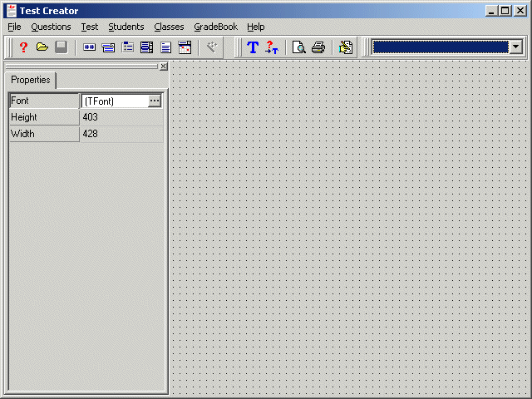This screenshot has width=532, height=399.
Task: Click the Height value field
Action: (x=121, y=117)
